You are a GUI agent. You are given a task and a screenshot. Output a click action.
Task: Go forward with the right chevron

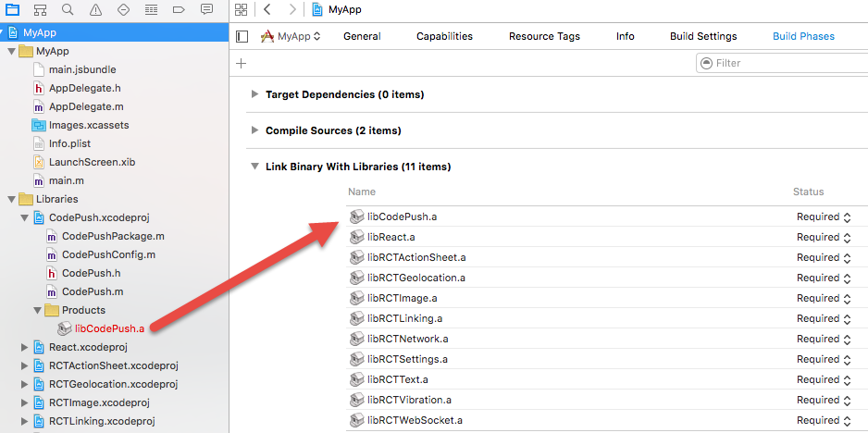click(292, 9)
